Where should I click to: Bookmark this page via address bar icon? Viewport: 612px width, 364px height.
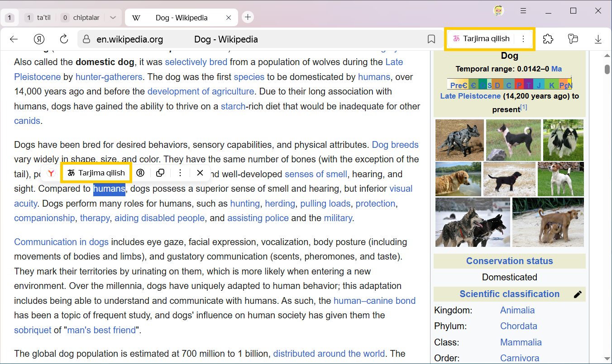[x=431, y=39]
